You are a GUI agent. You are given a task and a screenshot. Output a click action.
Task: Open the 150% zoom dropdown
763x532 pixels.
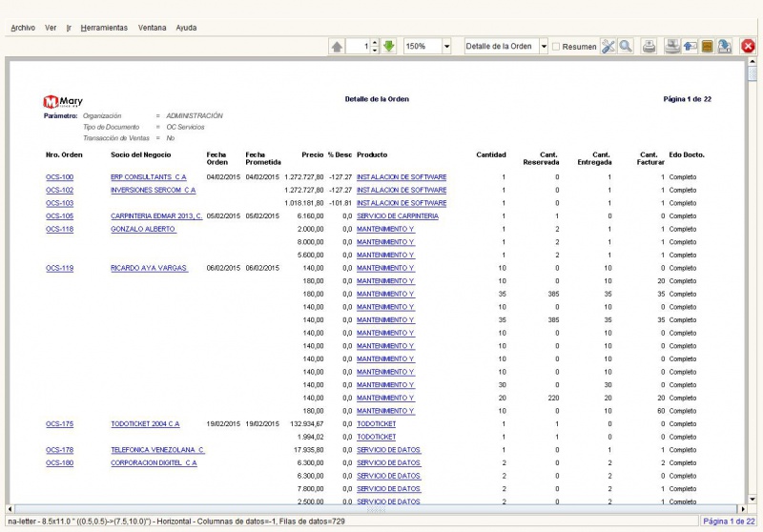[x=446, y=47]
